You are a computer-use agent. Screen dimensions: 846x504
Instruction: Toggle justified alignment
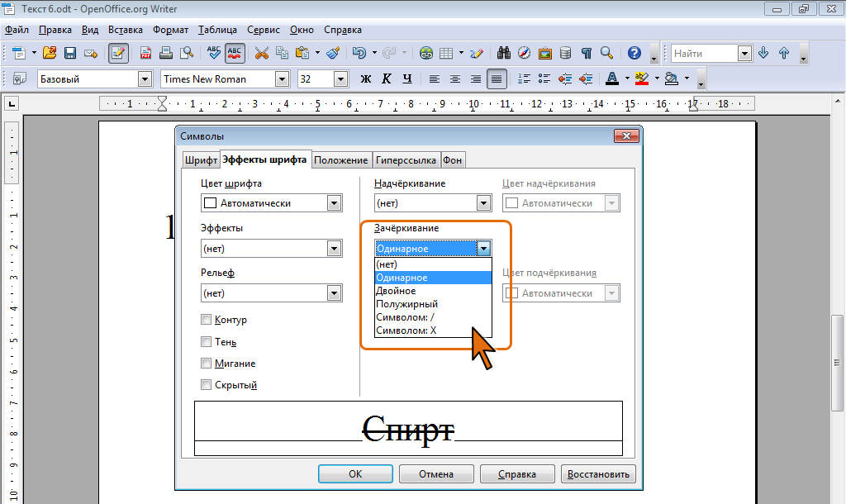point(497,78)
